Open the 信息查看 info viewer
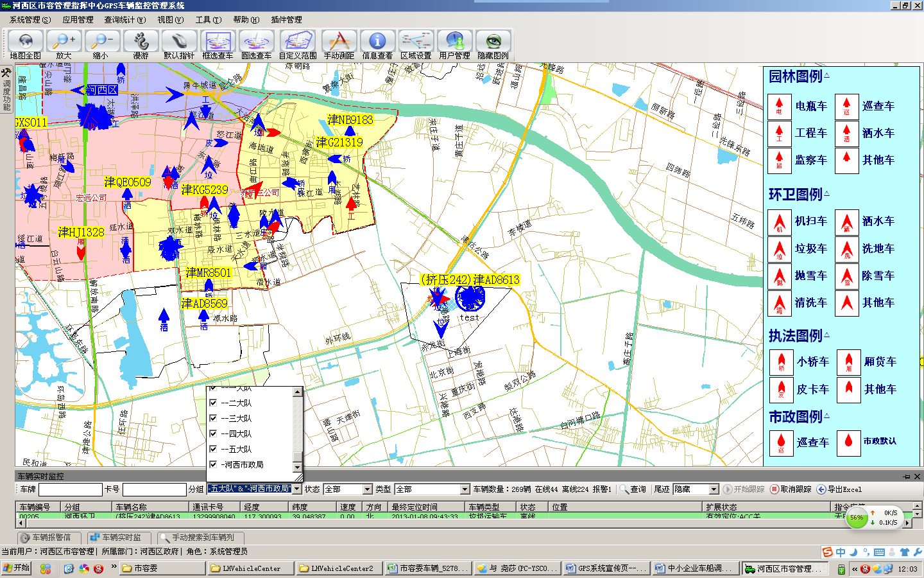Image resolution: width=924 pixels, height=578 pixels. [x=377, y=42]
